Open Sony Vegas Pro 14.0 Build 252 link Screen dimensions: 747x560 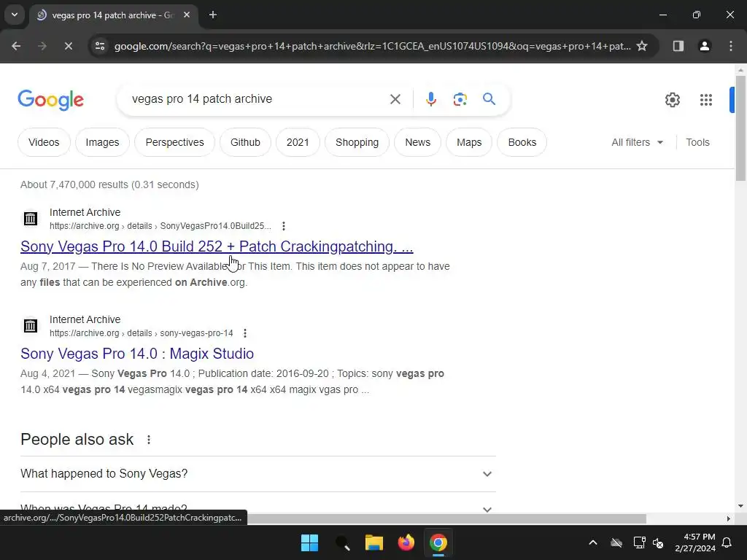pyautogui.click(x=217, y=246)
